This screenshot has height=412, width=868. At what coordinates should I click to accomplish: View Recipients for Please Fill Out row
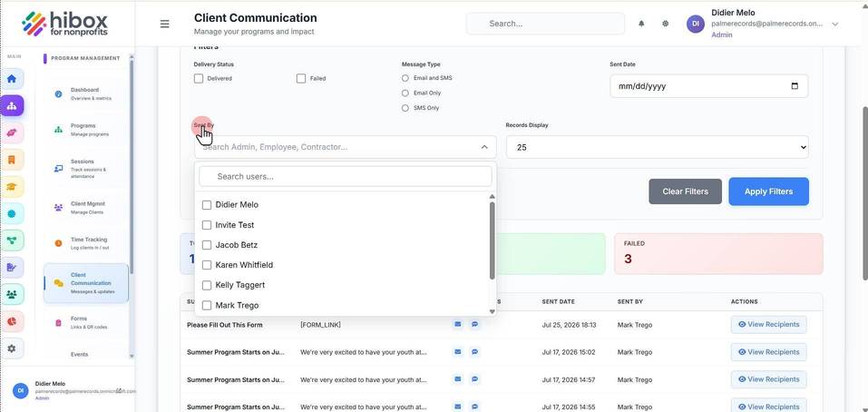(x=768, y=325)
